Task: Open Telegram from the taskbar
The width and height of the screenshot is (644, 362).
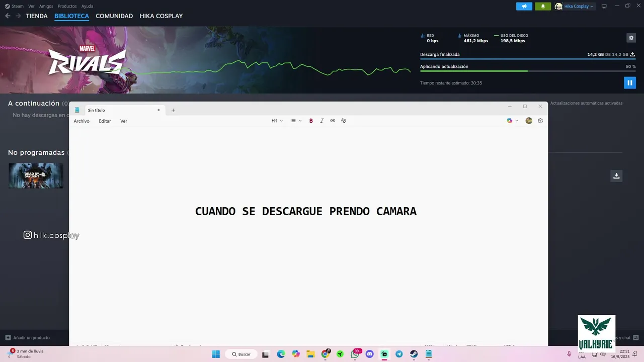Action: (x=399, y=354)
